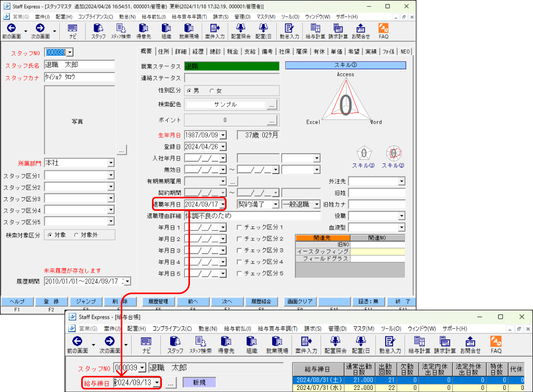Tick チェック区分2 checkbox
This screenshot has height=392, width=533.
click(239, 238)
